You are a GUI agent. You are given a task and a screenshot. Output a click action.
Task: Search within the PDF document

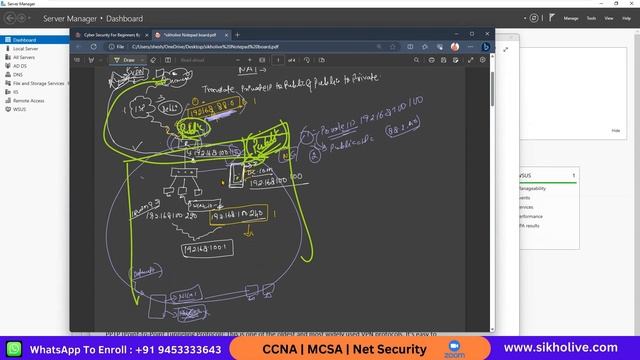pyautogui.click(x=416, y=60)
